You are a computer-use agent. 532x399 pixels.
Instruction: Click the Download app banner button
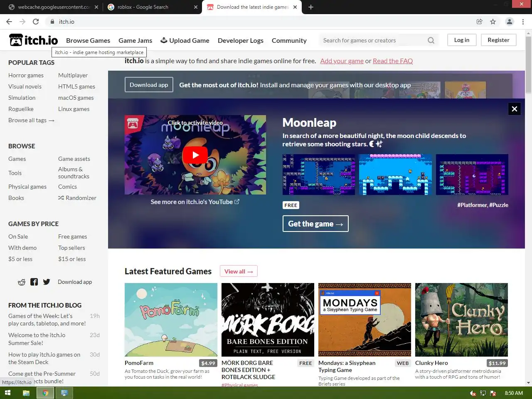[149, 85]
